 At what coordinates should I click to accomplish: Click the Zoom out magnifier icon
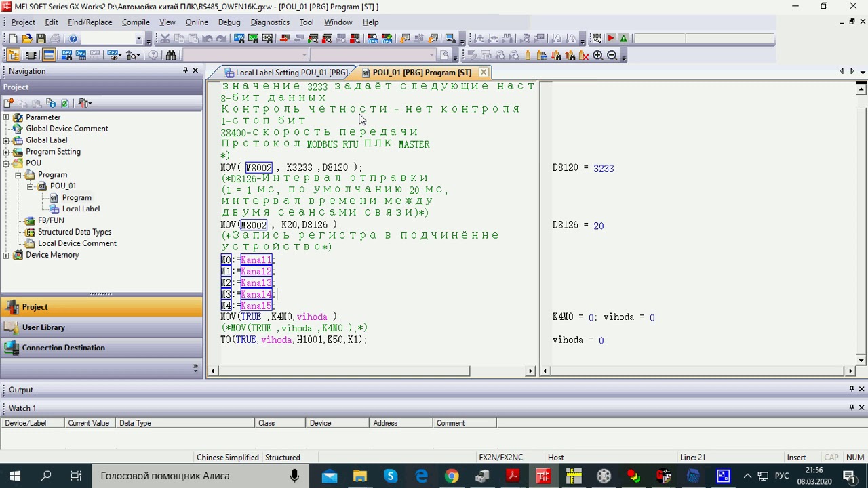(612, 56)
